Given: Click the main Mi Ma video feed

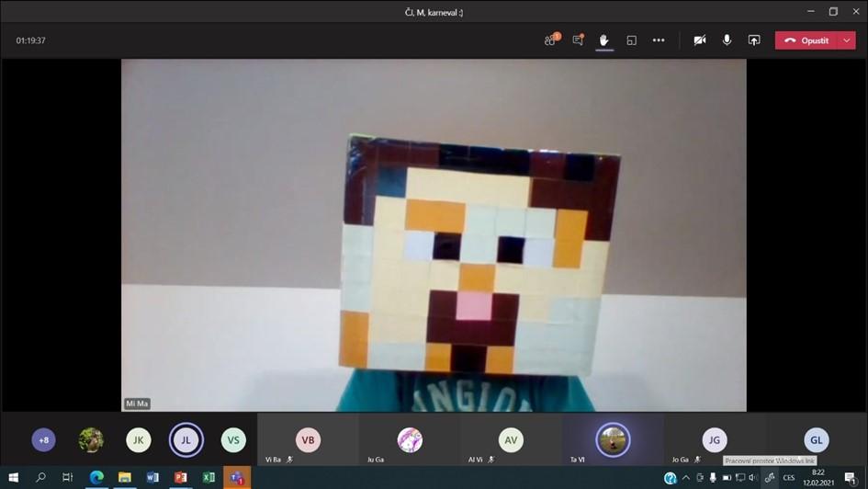Looking at the screenshot, I should point(434,235).
